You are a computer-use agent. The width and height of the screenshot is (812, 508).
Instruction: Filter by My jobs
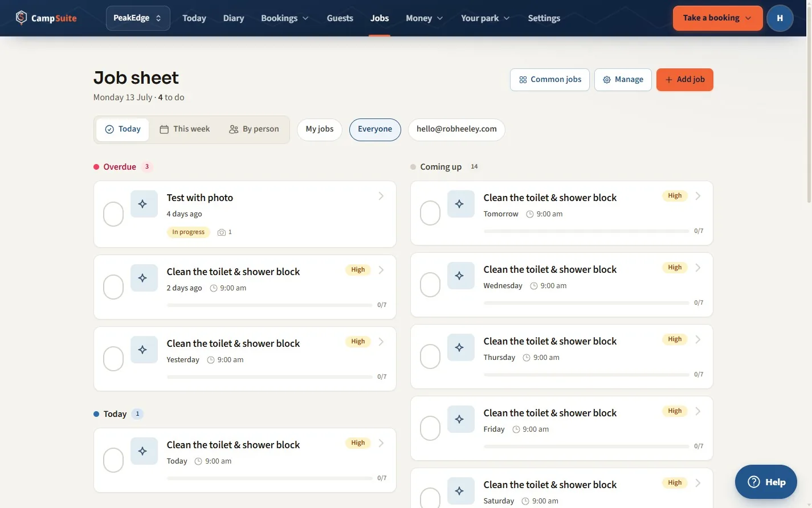320,129
